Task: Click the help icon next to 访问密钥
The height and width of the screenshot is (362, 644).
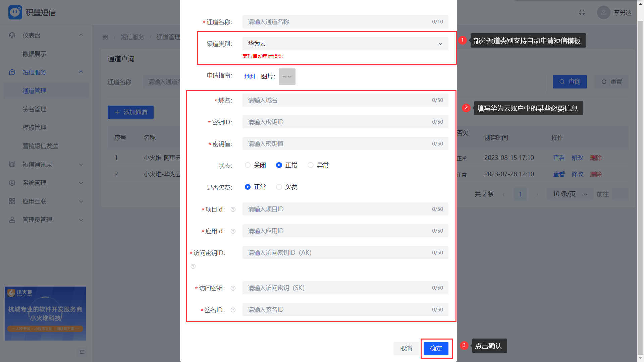Action: point(233,288)
